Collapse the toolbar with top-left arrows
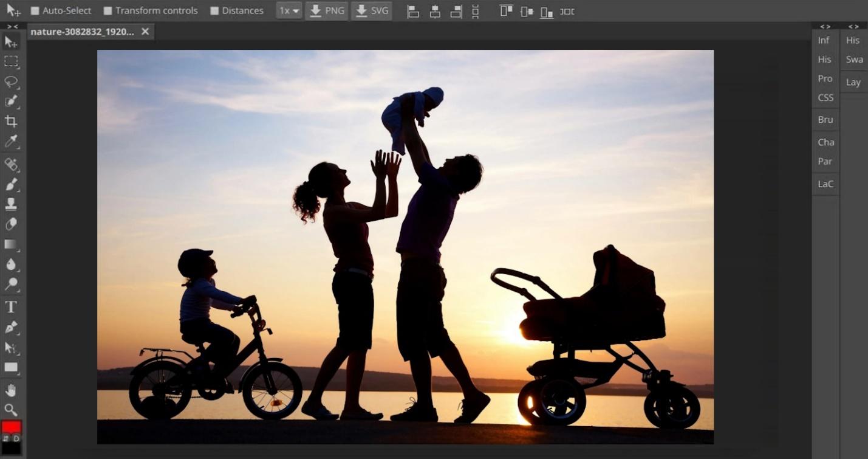The height and width of the screenshot is (459, 868). (x=12, y=26)
